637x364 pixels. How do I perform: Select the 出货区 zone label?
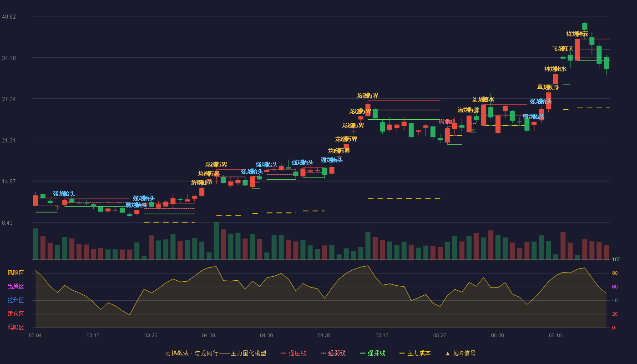point(15,287)
